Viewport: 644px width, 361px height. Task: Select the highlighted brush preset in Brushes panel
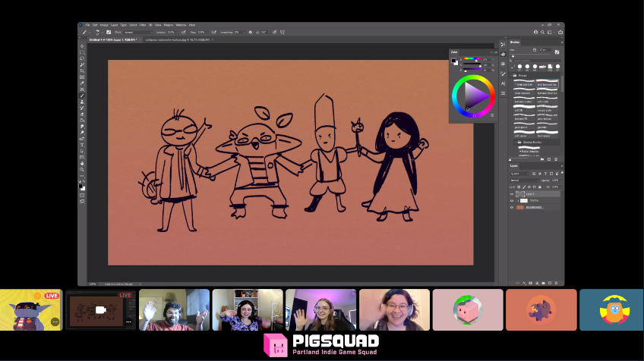point(548,83)
